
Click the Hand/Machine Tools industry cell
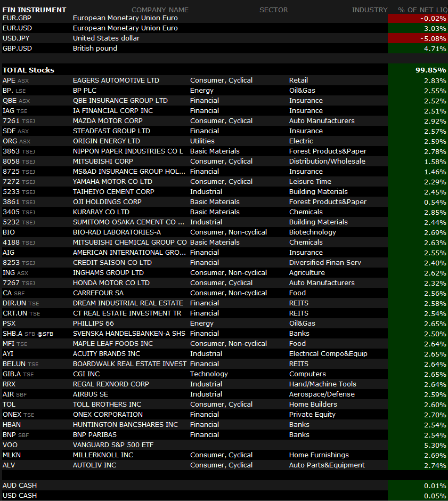(322, 384)
